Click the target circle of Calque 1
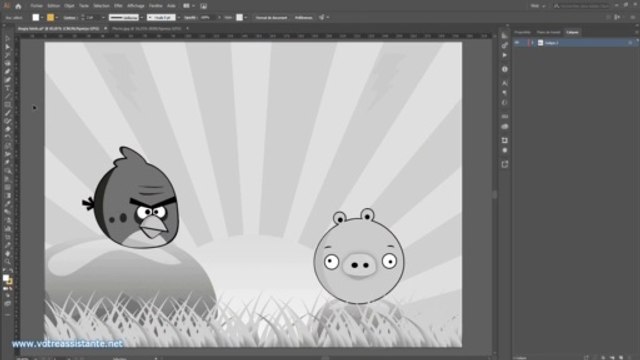 click(x=631, y=42)
